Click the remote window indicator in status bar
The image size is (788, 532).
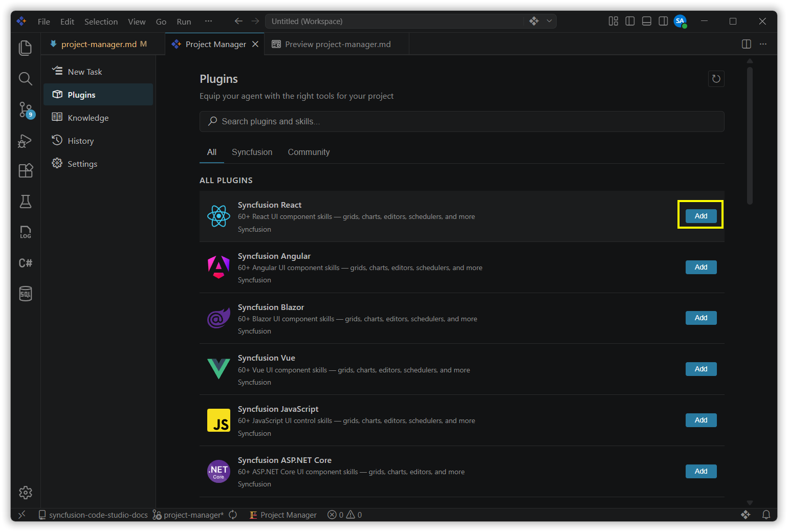coord(22,515)
